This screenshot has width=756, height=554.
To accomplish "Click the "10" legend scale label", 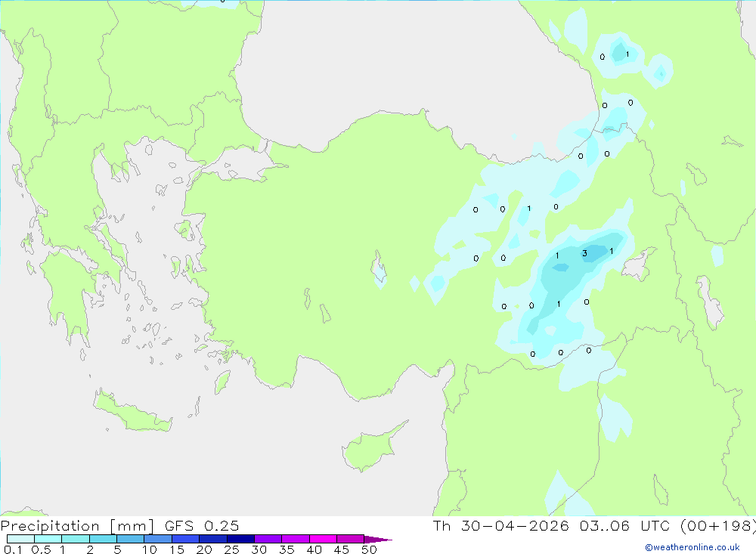I will point(150,549).
